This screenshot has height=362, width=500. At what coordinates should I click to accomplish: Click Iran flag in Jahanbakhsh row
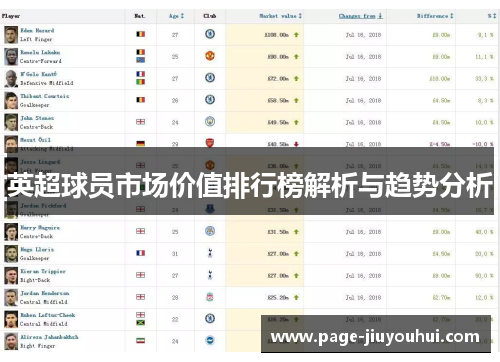coord(140,341)
